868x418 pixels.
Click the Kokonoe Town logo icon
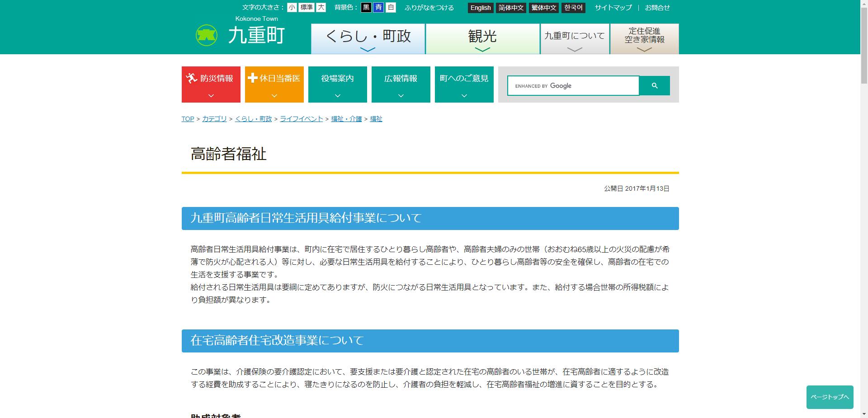coord(206,34)
